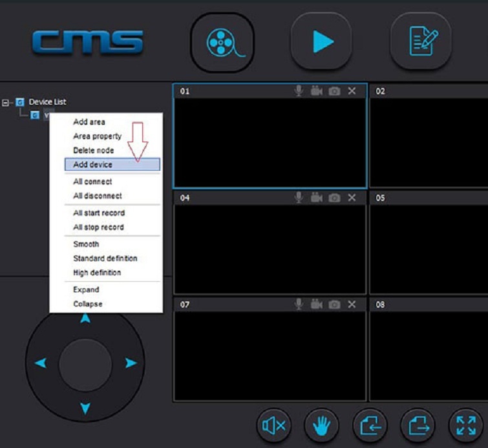Close the channel 01 video stream
488x448 pixels.
pos(352,91)
